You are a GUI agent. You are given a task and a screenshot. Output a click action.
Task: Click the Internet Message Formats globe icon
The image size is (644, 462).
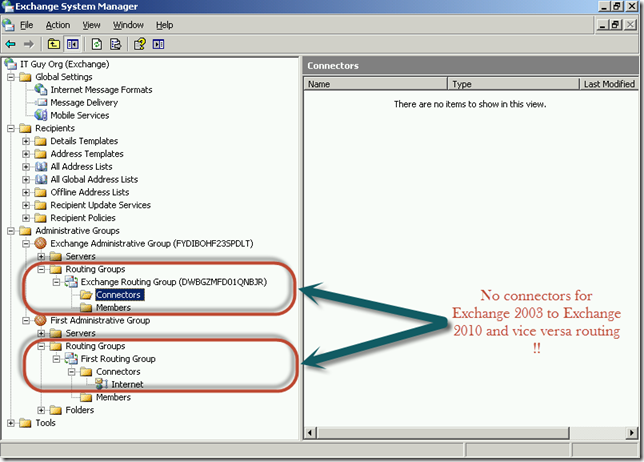41,89
